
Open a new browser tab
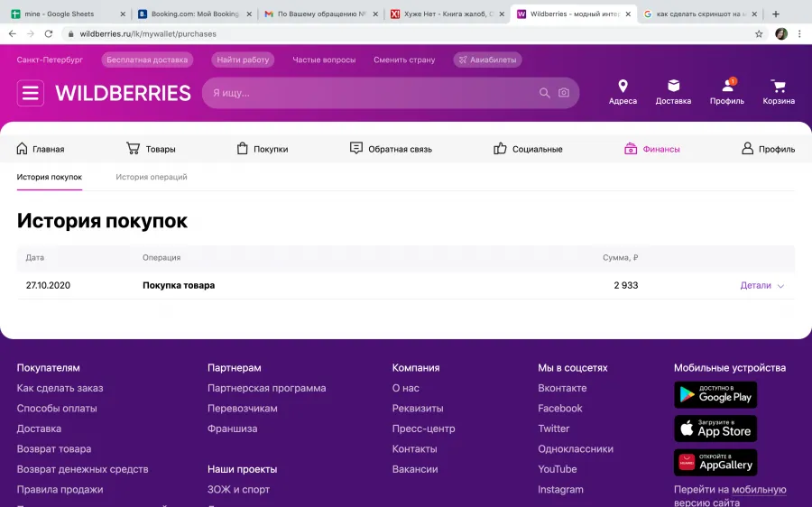tap(776, 14)
